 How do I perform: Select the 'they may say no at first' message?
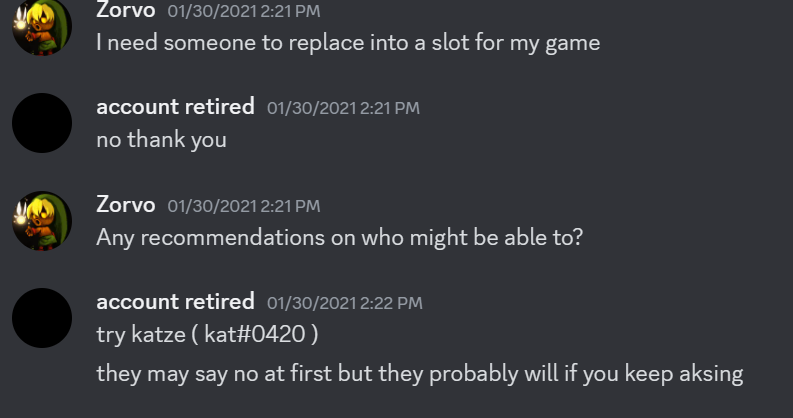420,374
